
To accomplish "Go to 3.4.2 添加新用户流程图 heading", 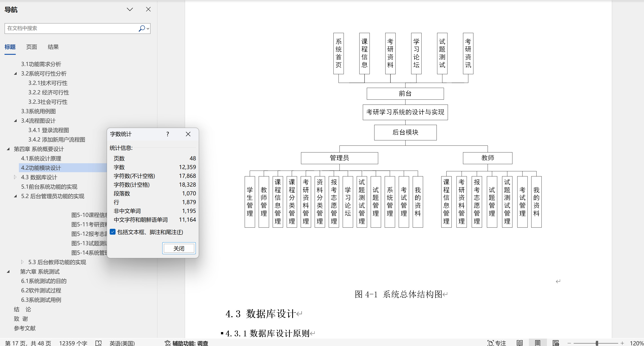I will click(56, 140).
